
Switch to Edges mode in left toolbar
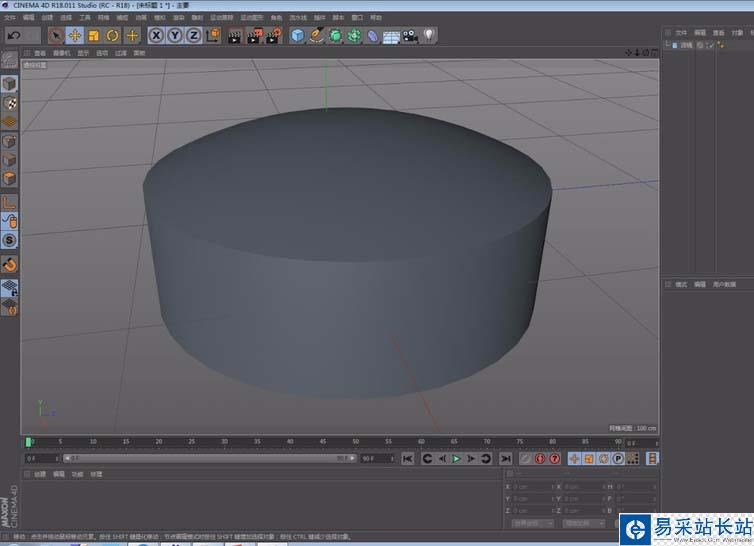pyautogui.click(x=9, y=160)
